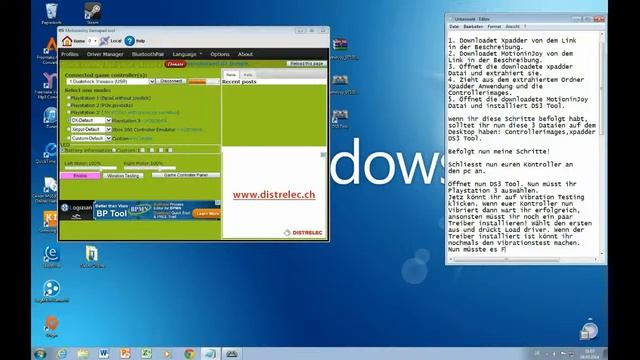Open the Datei menu in Editor
Image resolution: width=640 pixels, height=360 pixels.
(x=454, y=27)
